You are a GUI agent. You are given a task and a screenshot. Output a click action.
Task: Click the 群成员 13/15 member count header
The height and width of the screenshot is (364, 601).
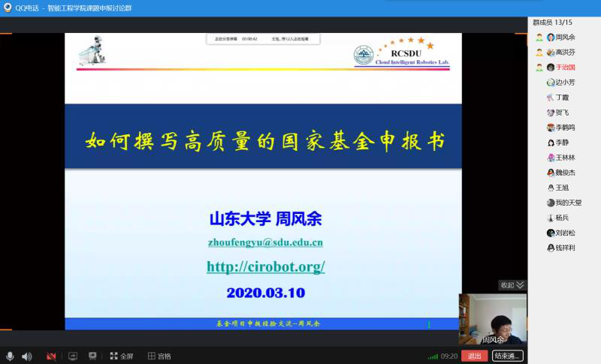click(x=552, y=23)
